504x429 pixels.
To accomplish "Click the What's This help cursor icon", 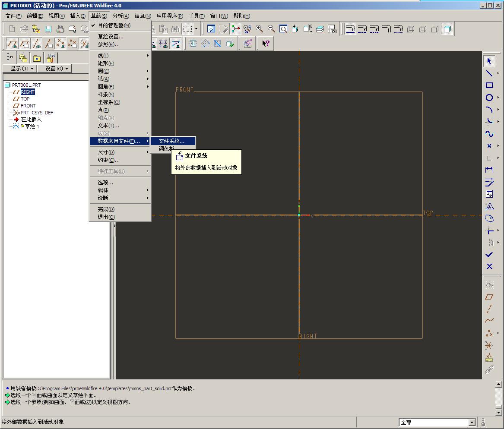I will click(266, 43).
